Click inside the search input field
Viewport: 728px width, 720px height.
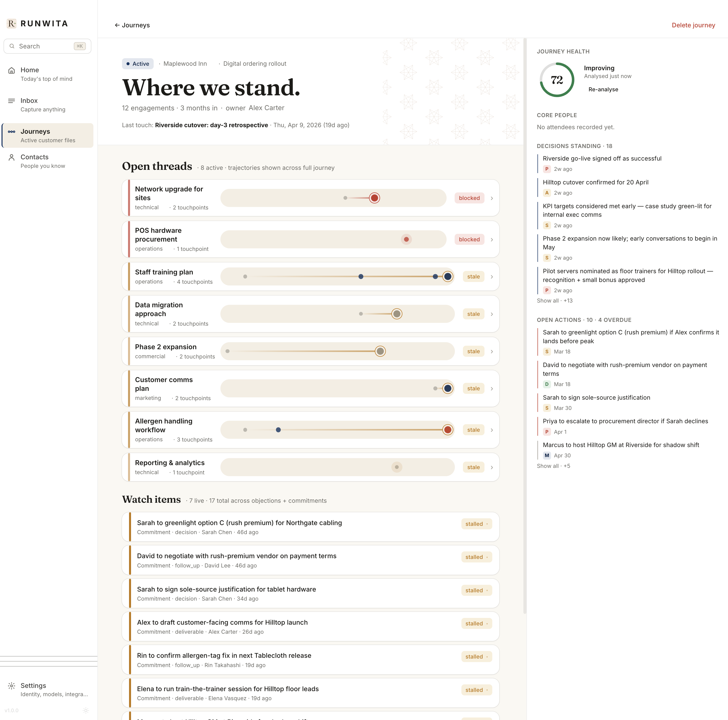click(41, 46)
